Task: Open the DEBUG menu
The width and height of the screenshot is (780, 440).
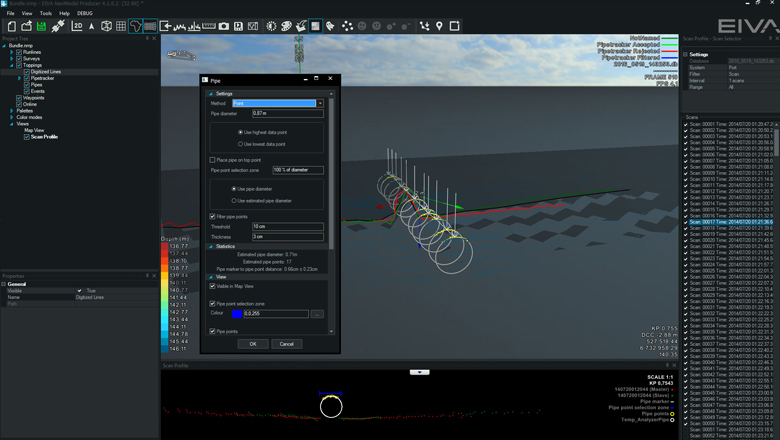Action: pyautogui.click(x=85, y=13)
